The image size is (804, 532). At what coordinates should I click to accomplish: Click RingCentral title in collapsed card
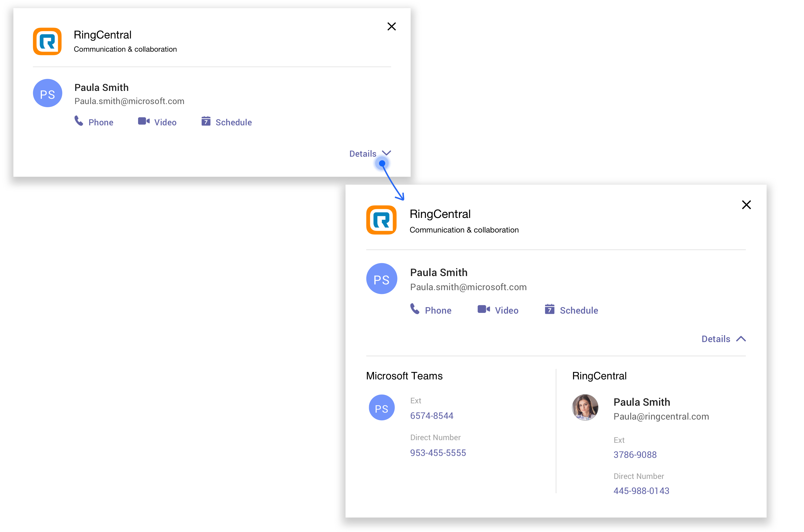coord(102,35)
